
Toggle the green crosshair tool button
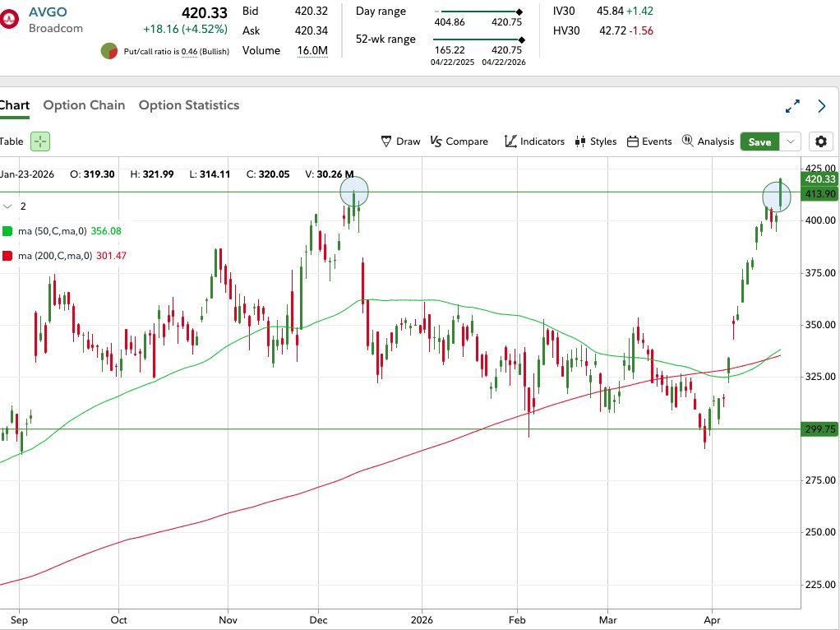point(40,141)
